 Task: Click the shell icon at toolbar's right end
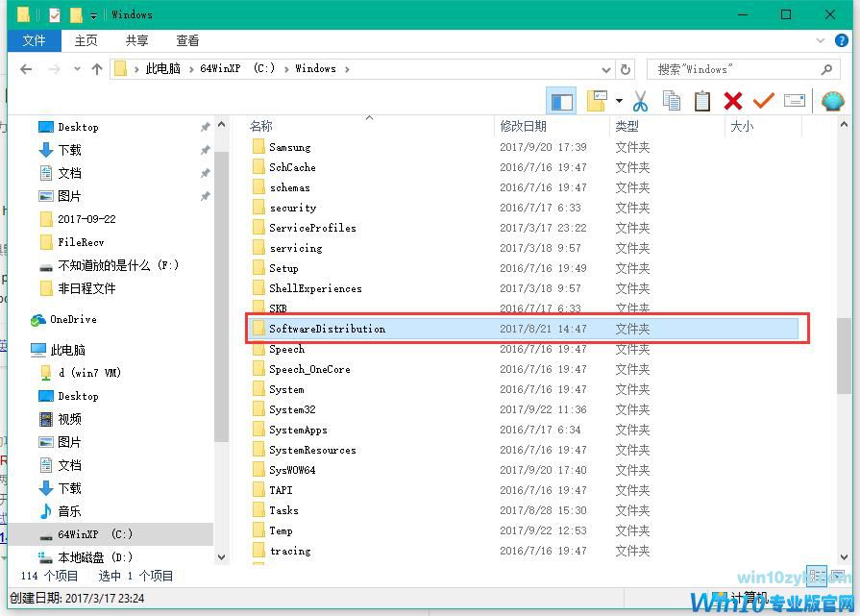coord(832,100)
